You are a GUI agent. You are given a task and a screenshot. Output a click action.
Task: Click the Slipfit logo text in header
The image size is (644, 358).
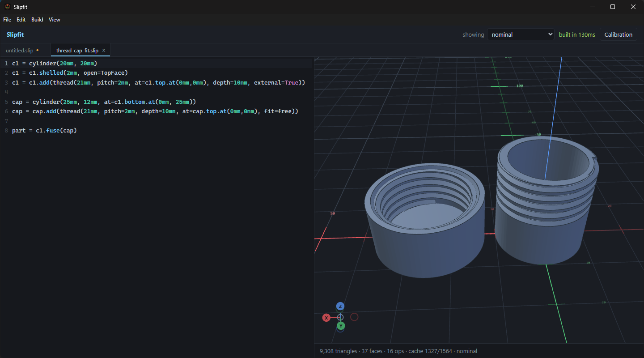pos(15,34)
